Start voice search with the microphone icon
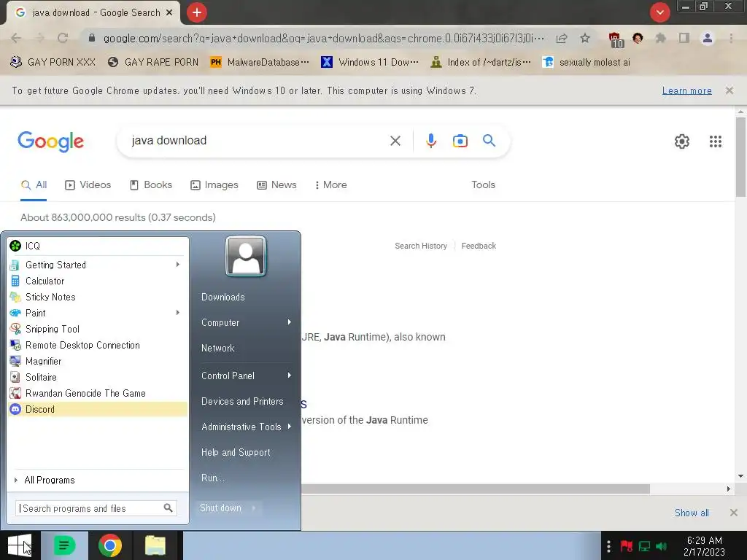This screenshot has width=747, height=560. (x=431, y=141)
